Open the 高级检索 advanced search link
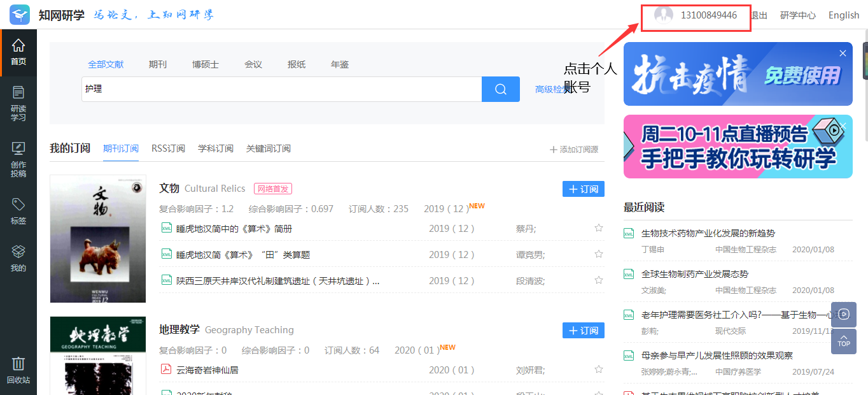The height and width of the screenshot is (395, 868). (x=550, y=89)
